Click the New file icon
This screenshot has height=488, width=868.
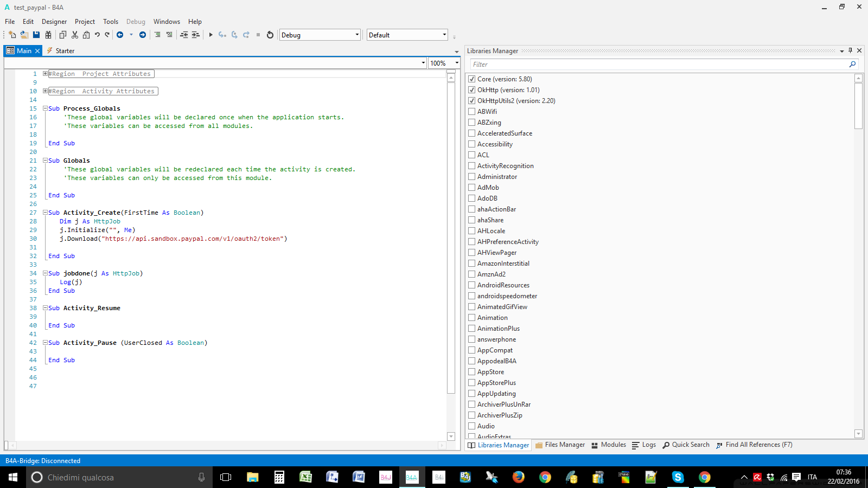12,35
